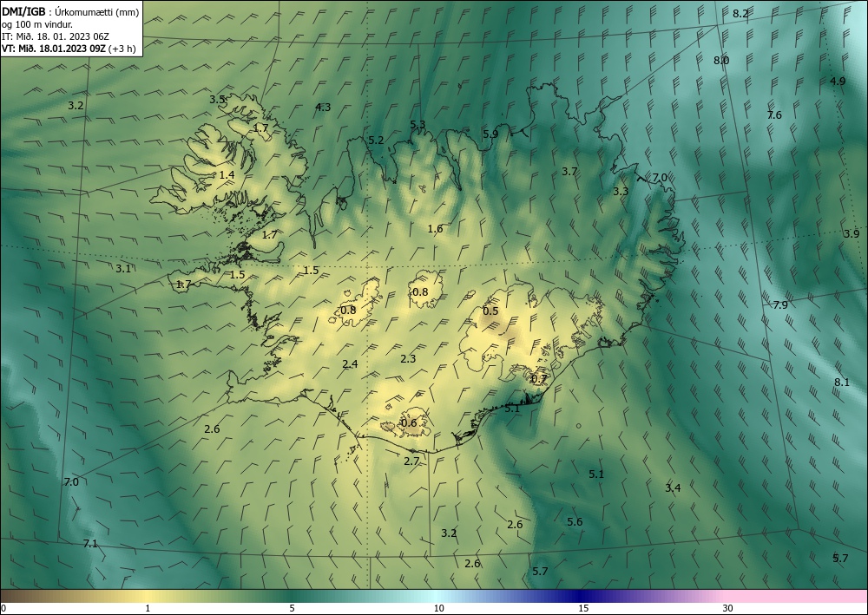
Task: Click the value 0.6 on the southern glacier
Action: 409,423
